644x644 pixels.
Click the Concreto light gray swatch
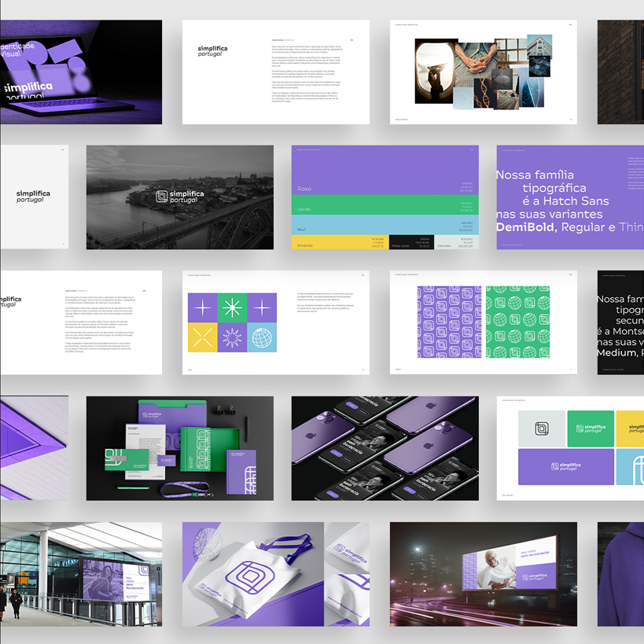click(x=456, y=242)
